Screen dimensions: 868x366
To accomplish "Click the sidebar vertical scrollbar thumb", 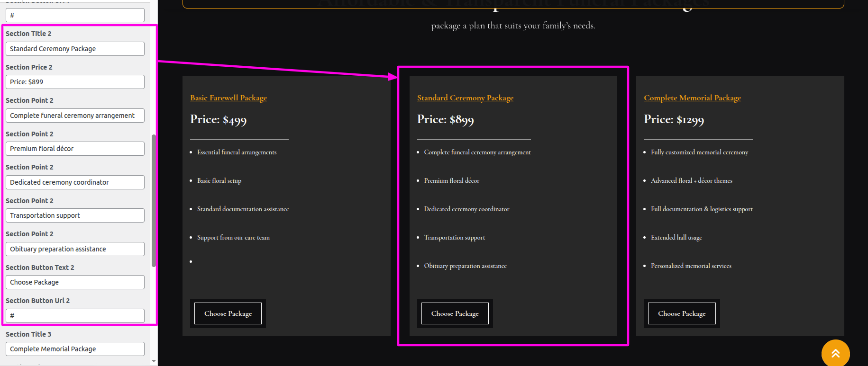I will [154, 201].
